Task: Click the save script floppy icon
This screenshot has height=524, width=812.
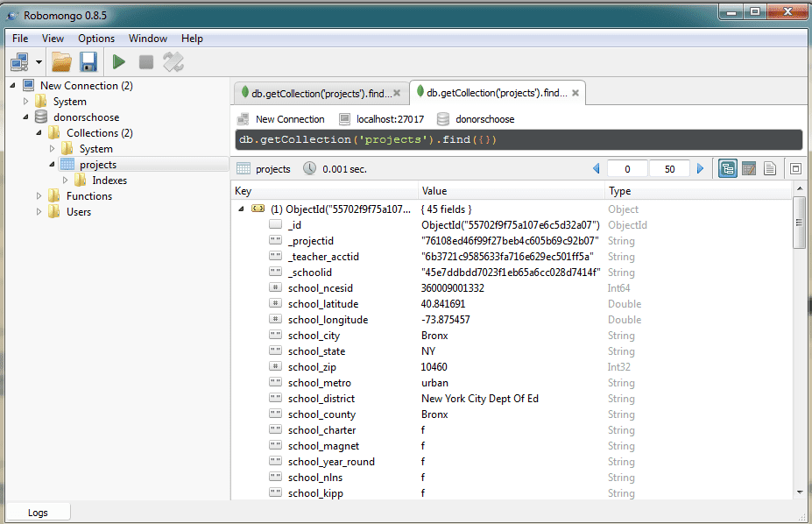Action: pos(88,63)
